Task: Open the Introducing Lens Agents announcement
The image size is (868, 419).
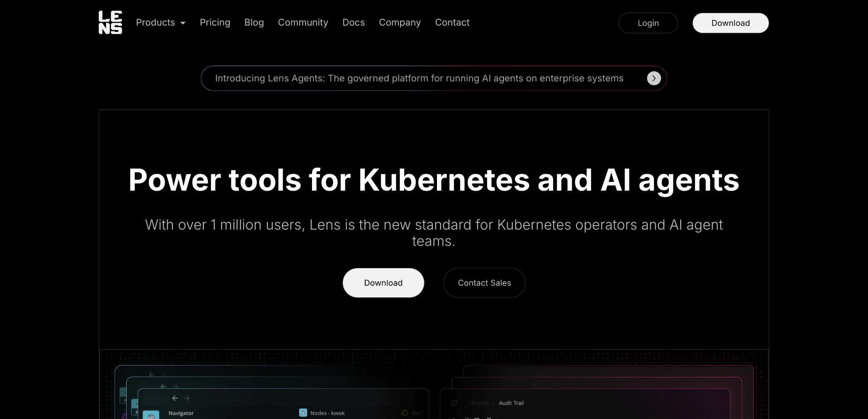Action: coord(434,78)
